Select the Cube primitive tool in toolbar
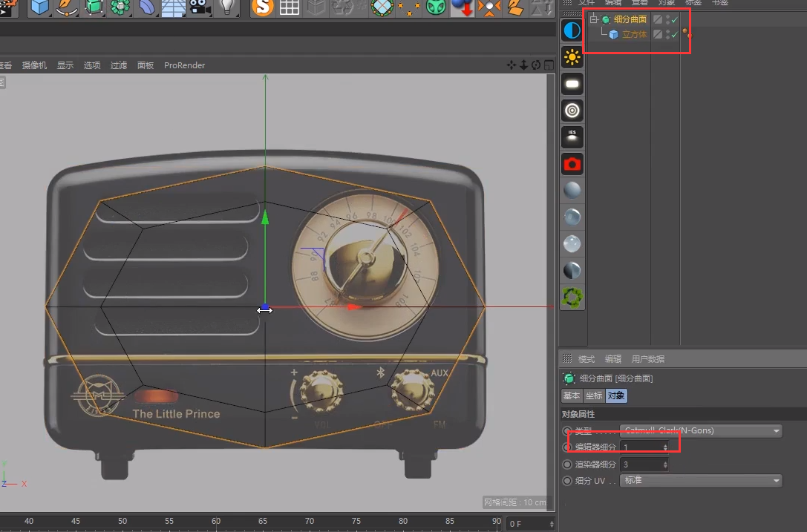This screenshot has width=807, height=532. coord(39,7)
